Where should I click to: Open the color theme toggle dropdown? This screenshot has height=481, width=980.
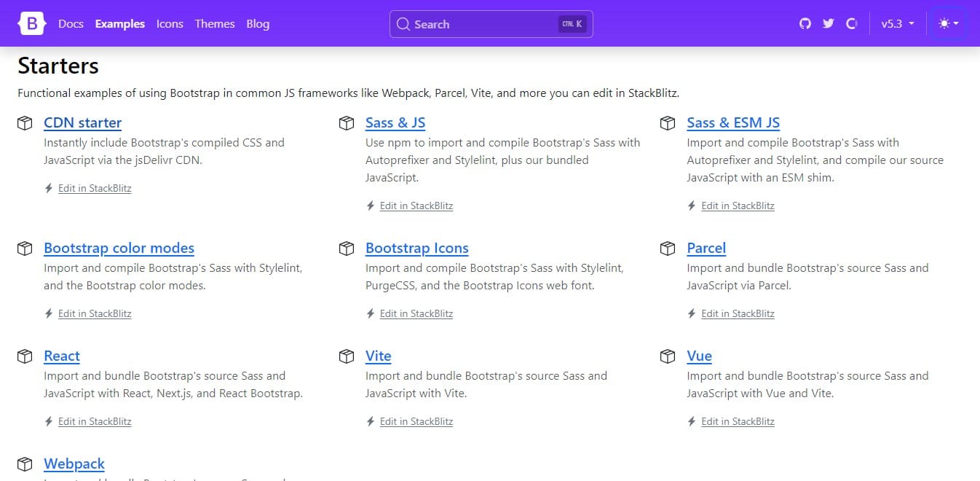(949, 23)
